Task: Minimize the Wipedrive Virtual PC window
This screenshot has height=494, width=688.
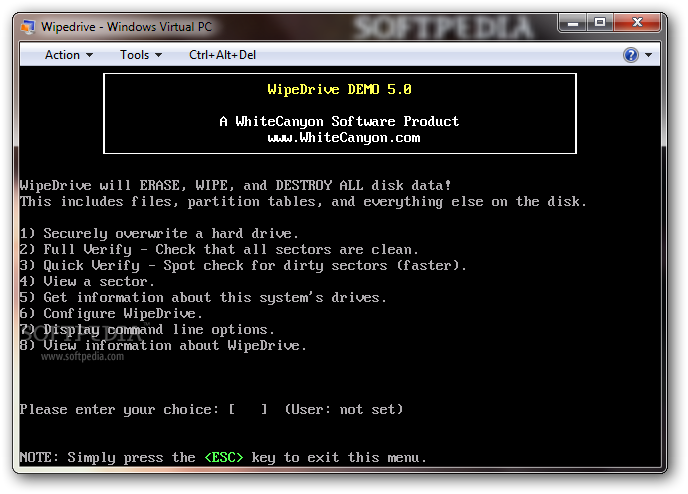Action: tap(573, 23)
